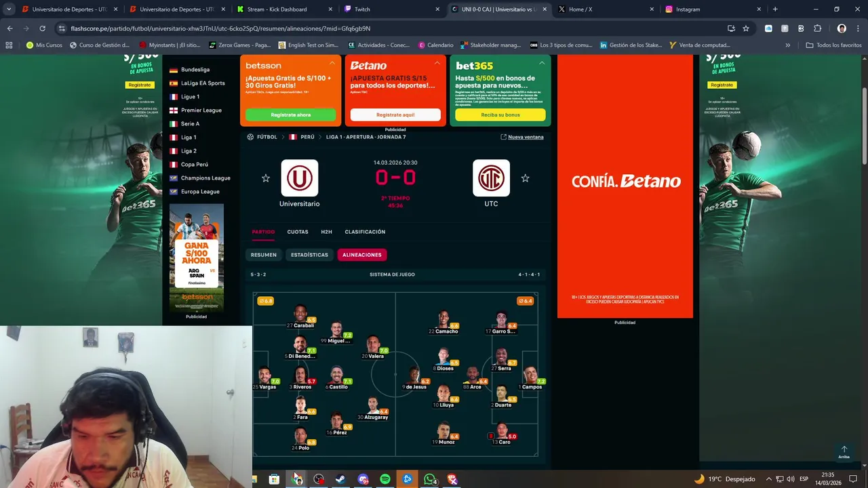Collapse the bet365 ad chevron
Viewport: 868px width, 488px height.
(542, 63)
